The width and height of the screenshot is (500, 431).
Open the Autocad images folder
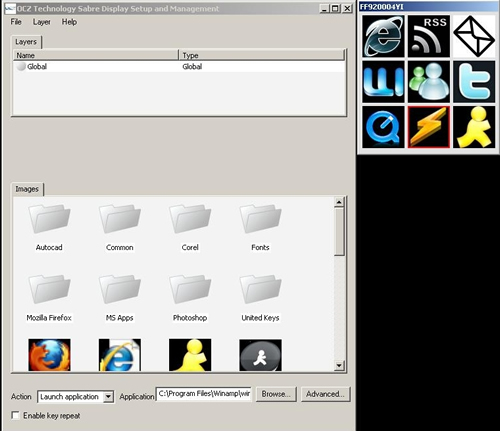point(49,219)
